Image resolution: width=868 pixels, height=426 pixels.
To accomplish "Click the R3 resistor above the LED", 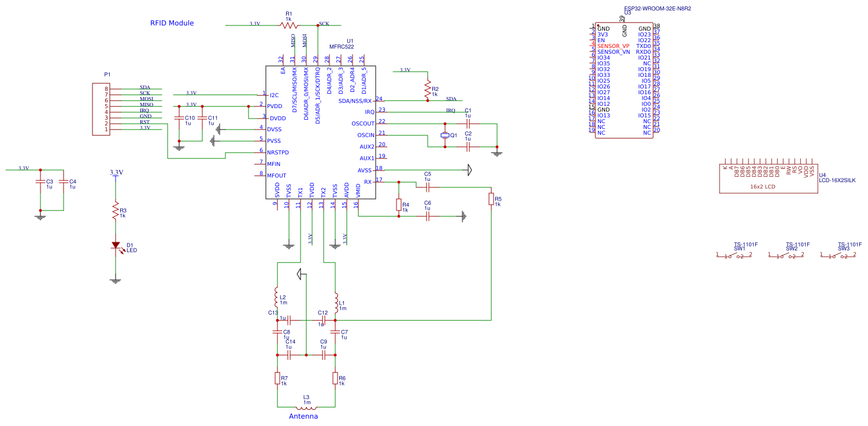I will (116, 211).
